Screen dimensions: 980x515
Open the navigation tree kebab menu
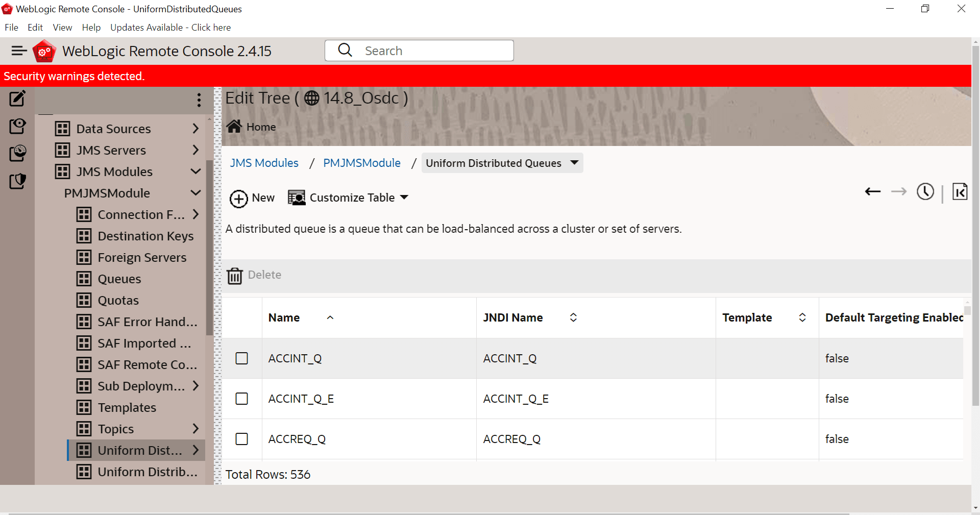point(199,100)
